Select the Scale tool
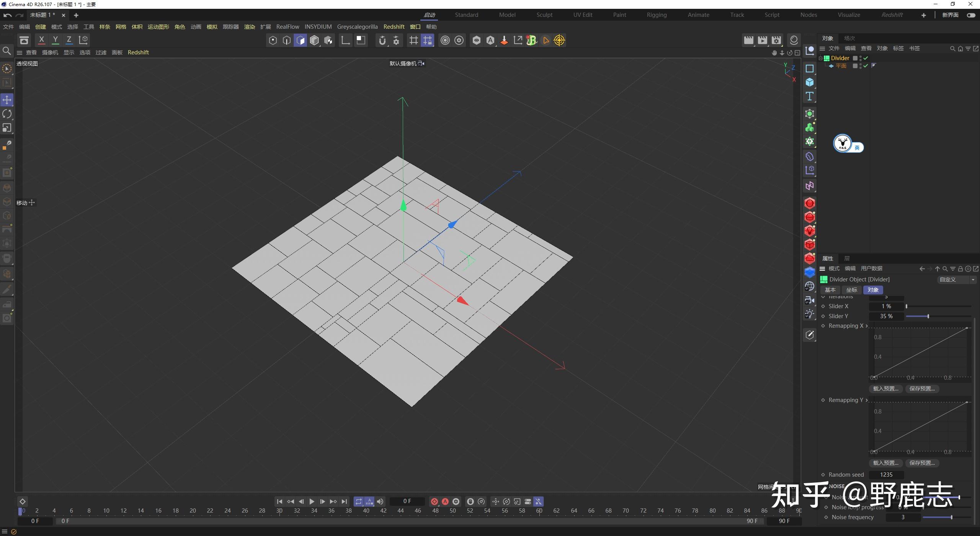Image resolution: width=980 pixels, height=536 pixels. click(x=7, y=128)
